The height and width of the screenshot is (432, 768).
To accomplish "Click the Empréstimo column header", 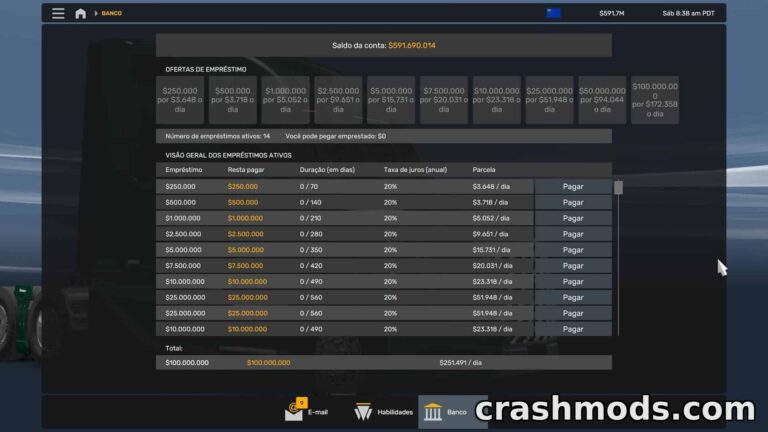I will click(184, 170).
